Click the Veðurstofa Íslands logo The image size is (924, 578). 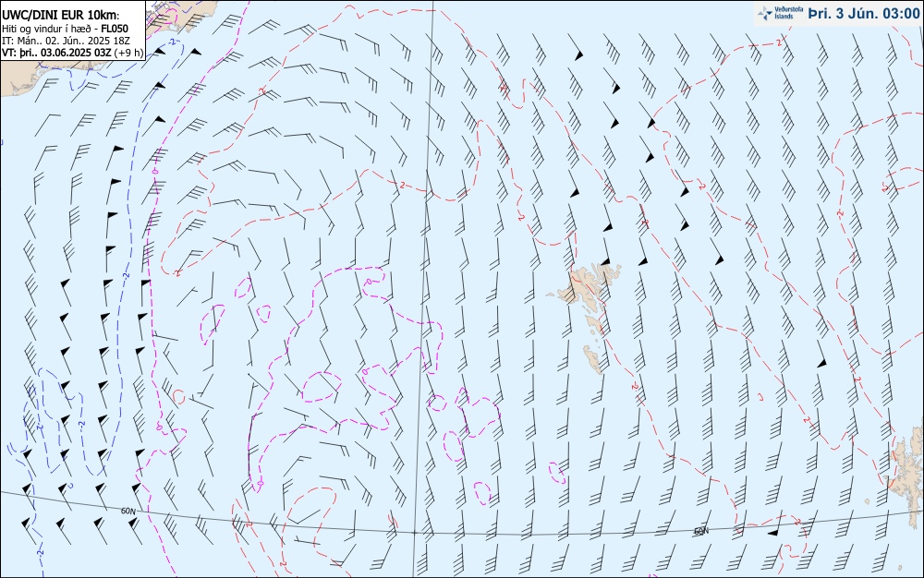pyautogui.click(x=779, y=13)
